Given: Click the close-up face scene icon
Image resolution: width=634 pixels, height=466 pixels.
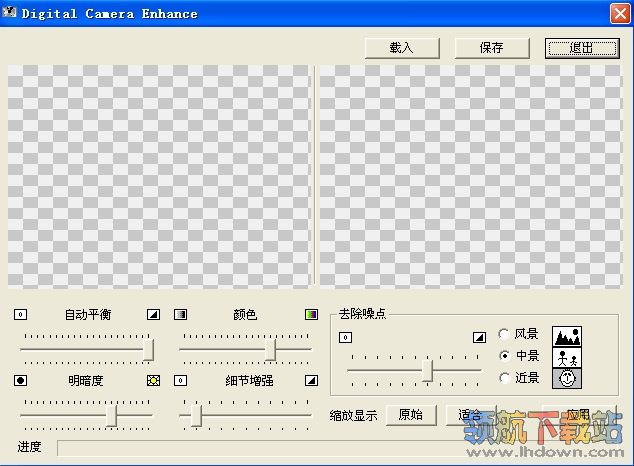Looking at the screenshot, I should click(567, 379).
